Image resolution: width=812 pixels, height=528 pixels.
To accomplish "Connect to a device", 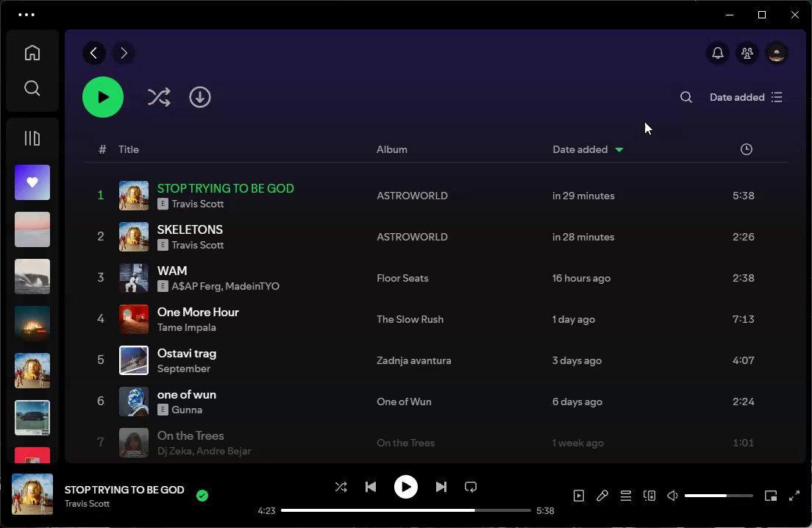I will tap(649, 496).
